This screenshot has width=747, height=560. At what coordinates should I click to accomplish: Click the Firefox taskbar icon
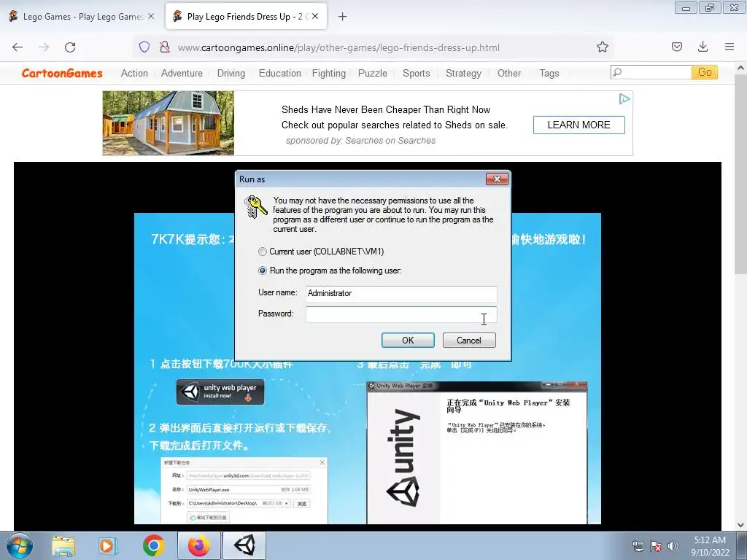point(198,545)
